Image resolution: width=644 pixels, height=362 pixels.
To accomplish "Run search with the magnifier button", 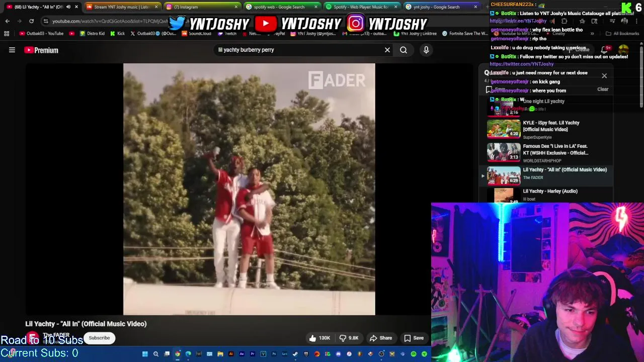I will pos(404,50).
